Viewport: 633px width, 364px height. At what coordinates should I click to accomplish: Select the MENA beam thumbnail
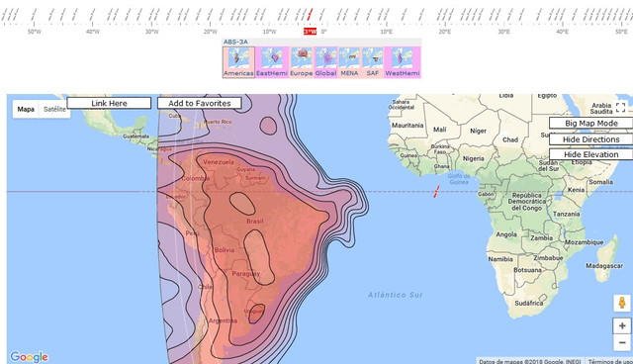pyautogui.click(x=349, y=62)
